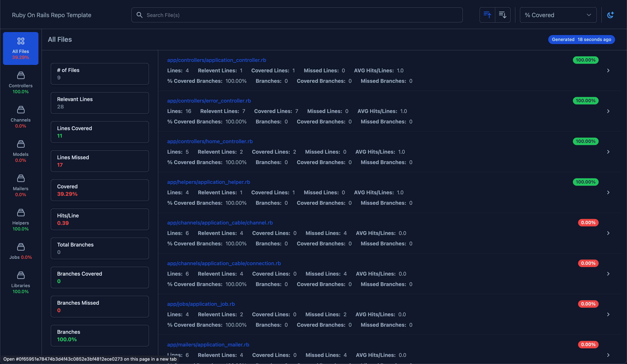Select the All Files sidebar tab
Image resolution: width=627 pixels, height=364 pixels.
point(21,48)
